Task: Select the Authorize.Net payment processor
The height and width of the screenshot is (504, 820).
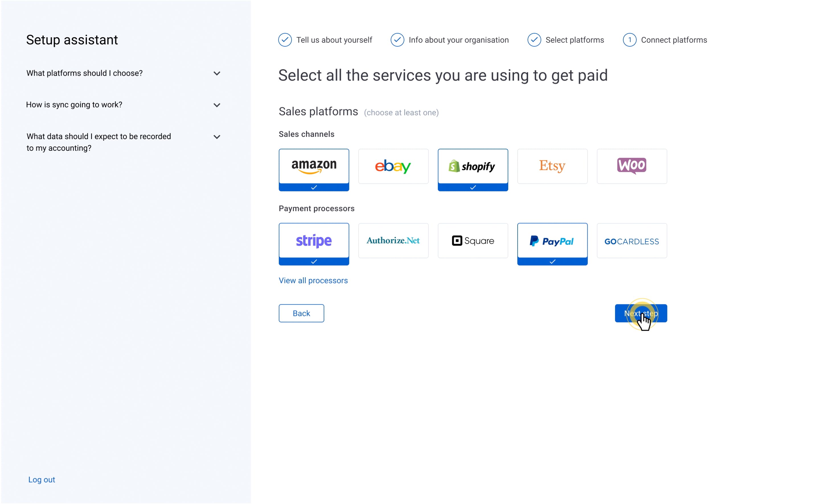Action: (393, 240)
